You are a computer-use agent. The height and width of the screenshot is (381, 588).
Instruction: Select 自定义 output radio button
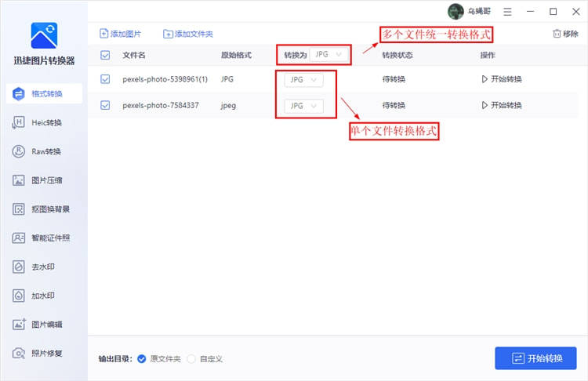191,359
